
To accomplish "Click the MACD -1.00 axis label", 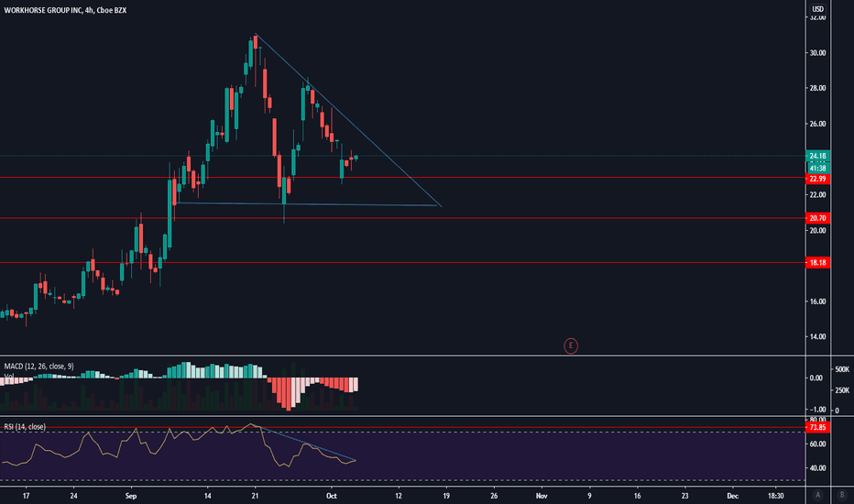I will pos(816,410).
